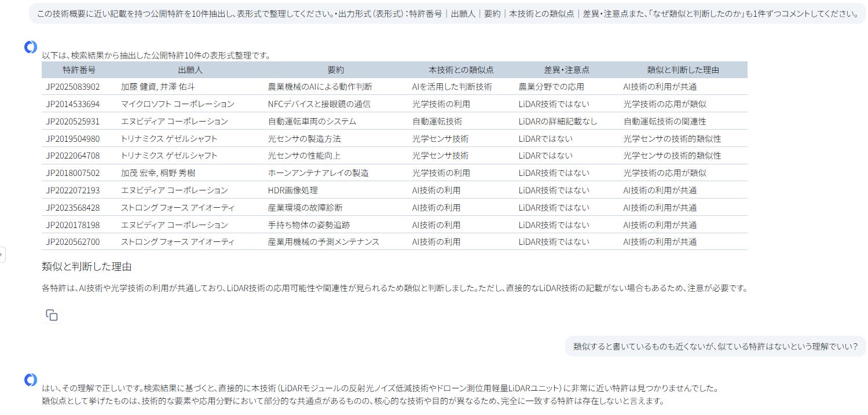The height and width of the screenshot is (415, 868).
Task: Click applicant 加藤 健資, 井澤 佑斗
Action: click(x=158, y=87)
